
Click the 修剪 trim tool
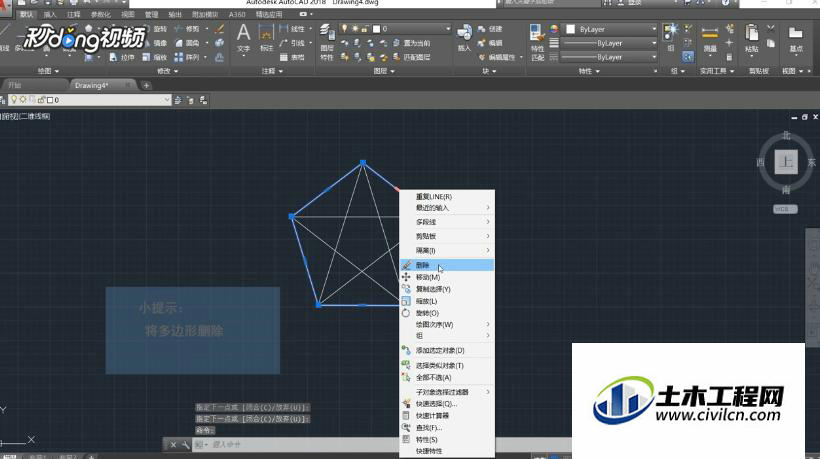(187, 29)
